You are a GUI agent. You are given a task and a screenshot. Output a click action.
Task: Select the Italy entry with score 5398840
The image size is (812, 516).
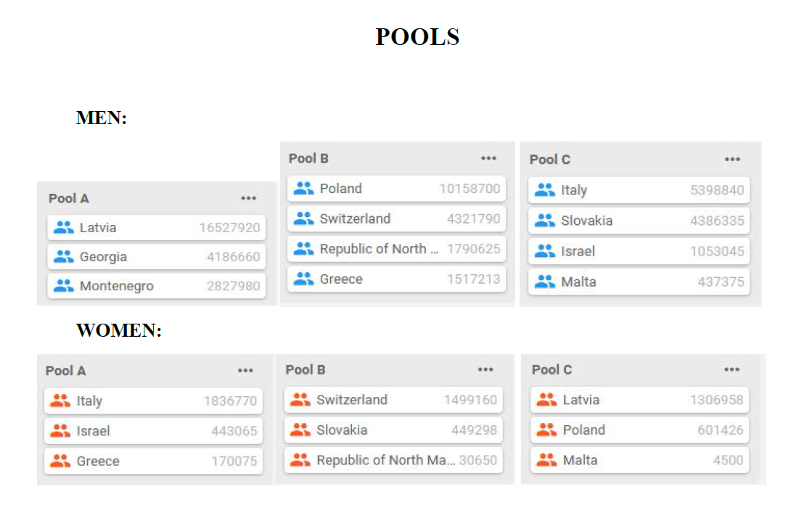click(639, 190)
